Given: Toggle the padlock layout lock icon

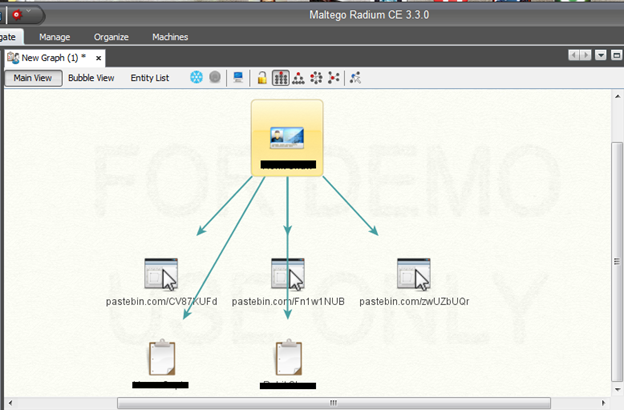Looking at the screenshot, I should [x=262, y=78].
